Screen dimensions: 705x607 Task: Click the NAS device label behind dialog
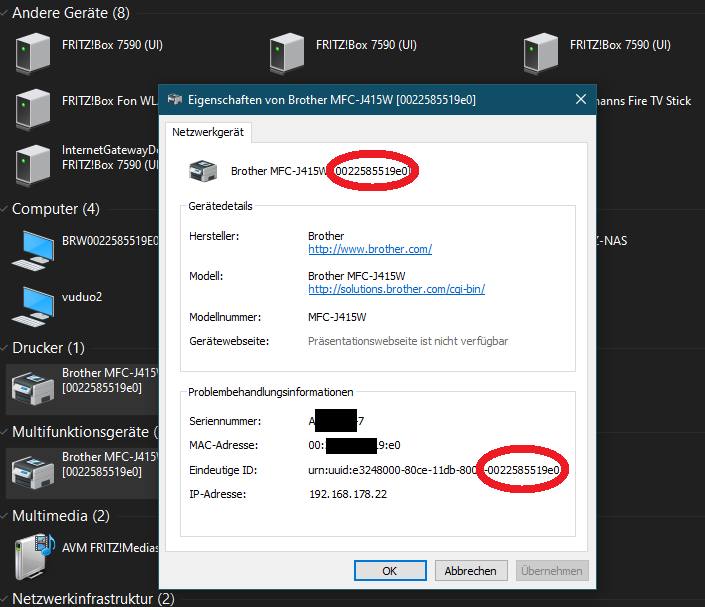click(611, 241)
